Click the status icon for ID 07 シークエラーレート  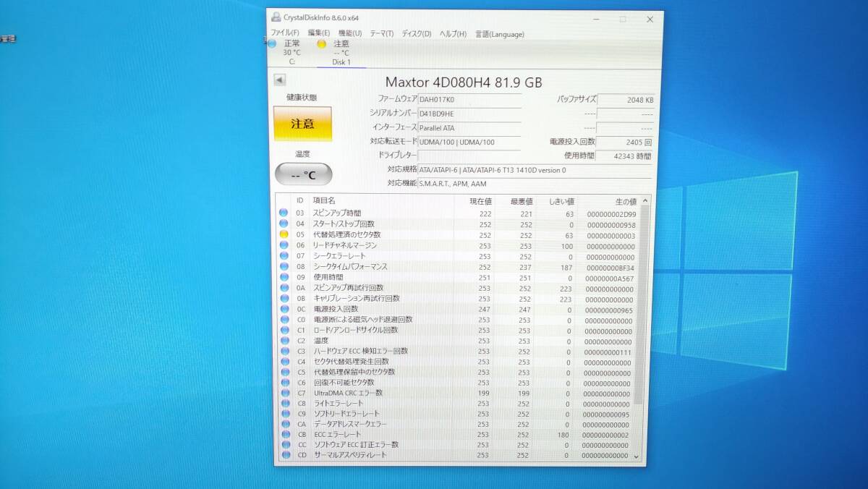coord(284,256)
